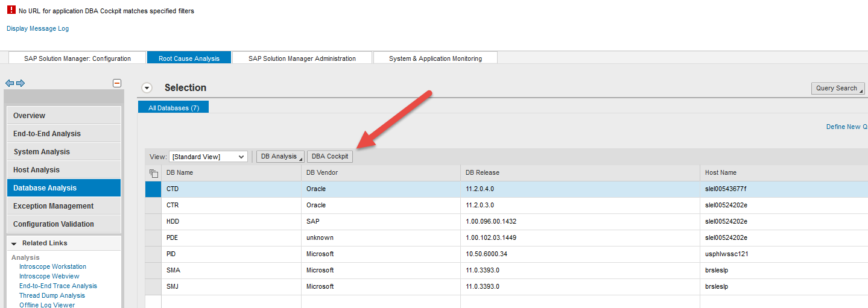The height and width of the screenshot is (308, 868).
Task: Open the Query Search menu button
Action: pyautogui.click(x=838, y=89)
